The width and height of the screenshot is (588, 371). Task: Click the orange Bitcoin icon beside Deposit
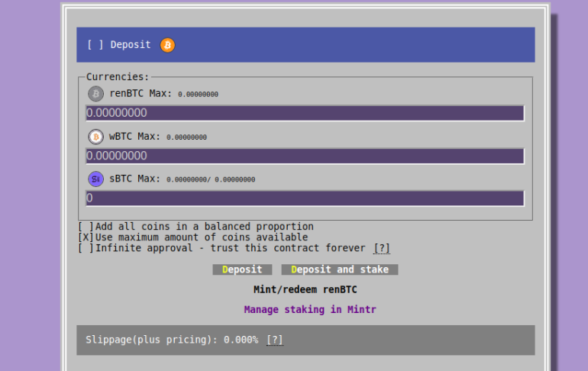pos(167,45)
